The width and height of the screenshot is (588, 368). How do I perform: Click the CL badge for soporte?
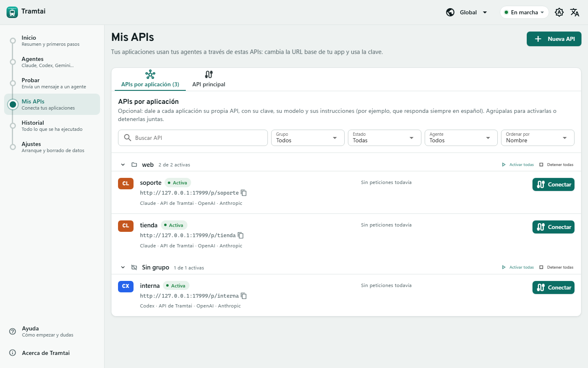126,184
